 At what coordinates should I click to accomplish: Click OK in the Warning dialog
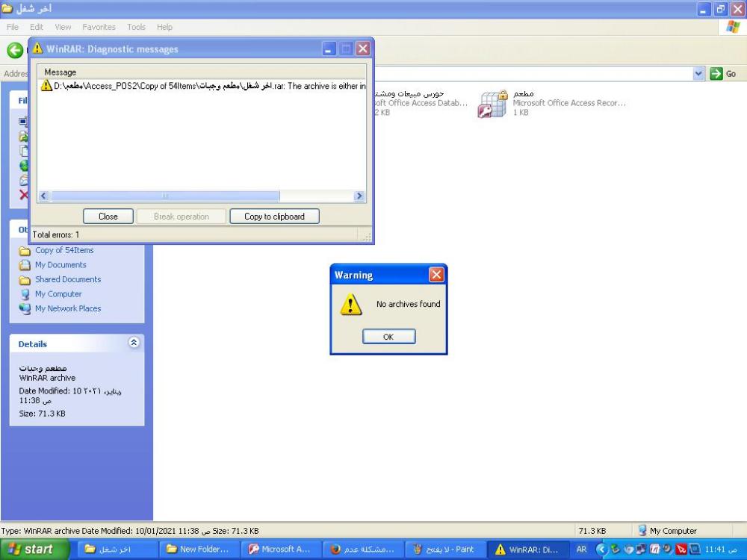pos(388,337)
